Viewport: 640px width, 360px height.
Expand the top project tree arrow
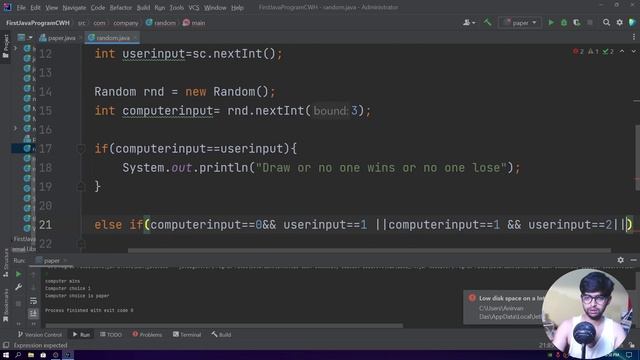[x=16, y=48]
